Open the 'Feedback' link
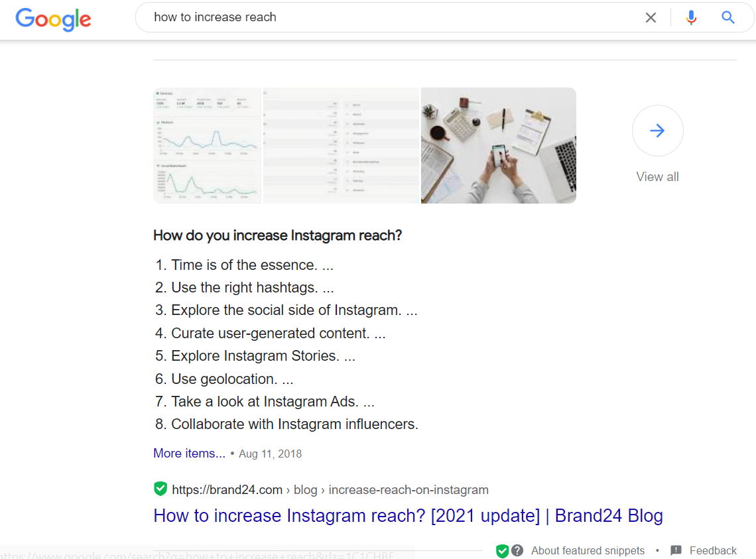This screenshot has height=559, width=756. pos(713,551)
